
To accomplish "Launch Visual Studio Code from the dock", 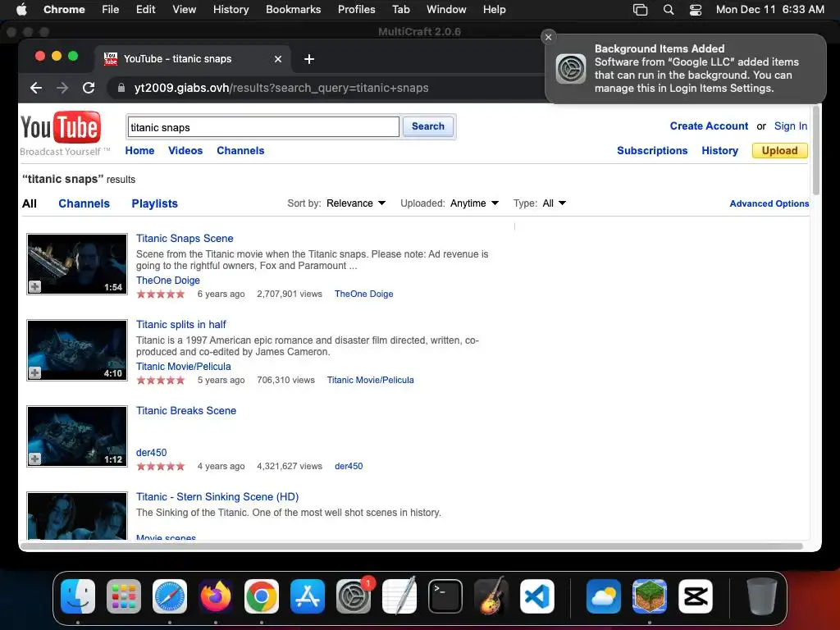I will (537, 596).
